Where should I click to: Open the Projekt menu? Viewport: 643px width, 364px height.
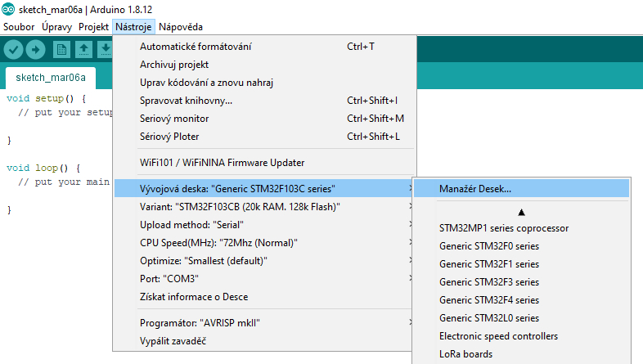coord(93,27)
